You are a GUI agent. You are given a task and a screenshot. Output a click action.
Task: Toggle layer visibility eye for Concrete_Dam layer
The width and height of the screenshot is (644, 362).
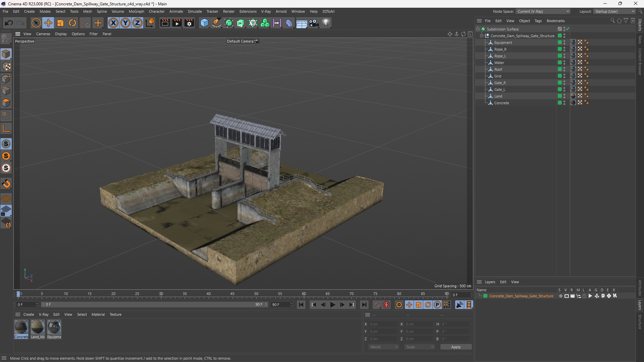pyautogui.click(x=567, y=296)
